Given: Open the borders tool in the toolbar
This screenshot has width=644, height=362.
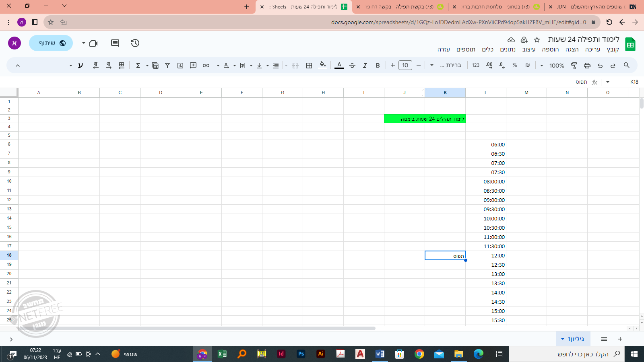Looking at the screenshot, I should (309, 65).
